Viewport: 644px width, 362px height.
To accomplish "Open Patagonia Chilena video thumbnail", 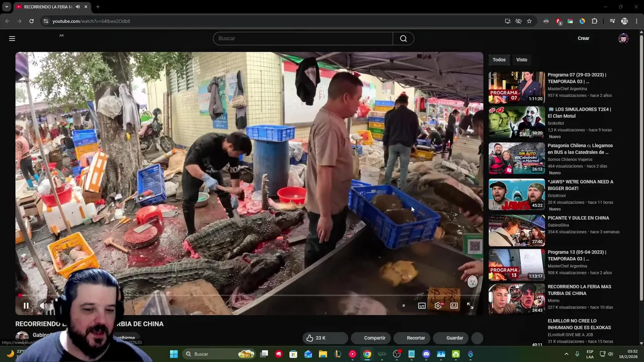I will [517, 158].
